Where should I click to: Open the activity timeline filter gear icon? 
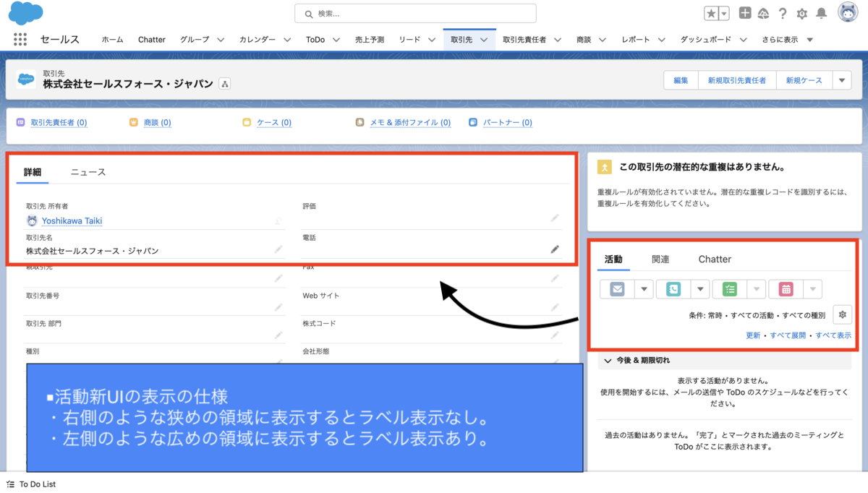point(842,314)
